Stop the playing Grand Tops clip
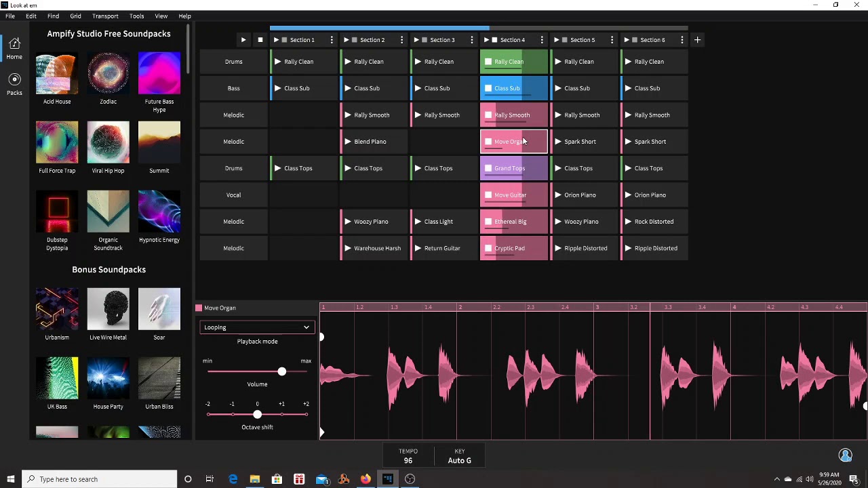 [488, 168]
